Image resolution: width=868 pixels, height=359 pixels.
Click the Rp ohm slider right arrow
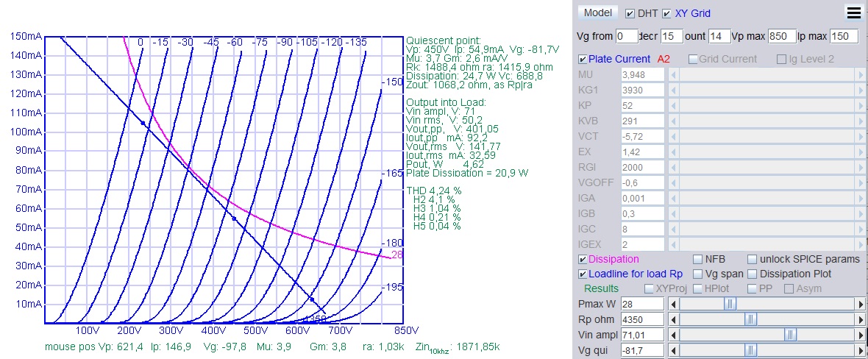pyautogui.click(x=861, y=319)
